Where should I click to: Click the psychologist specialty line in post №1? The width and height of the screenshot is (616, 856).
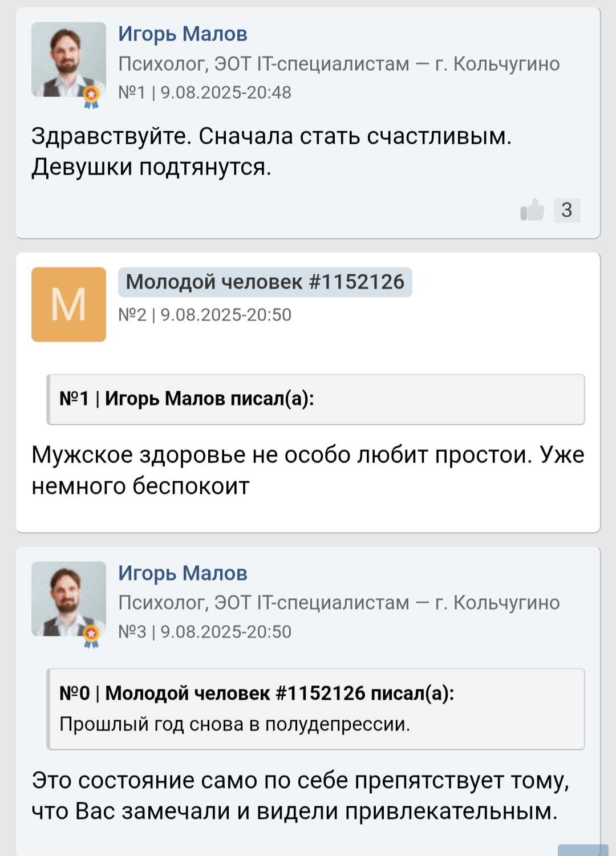(x=339, y=64)
